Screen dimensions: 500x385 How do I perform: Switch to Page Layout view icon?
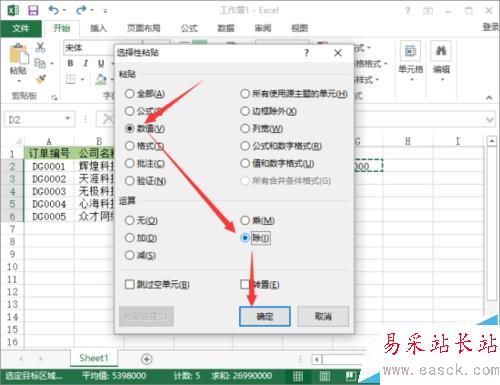[x=324, y=376]
